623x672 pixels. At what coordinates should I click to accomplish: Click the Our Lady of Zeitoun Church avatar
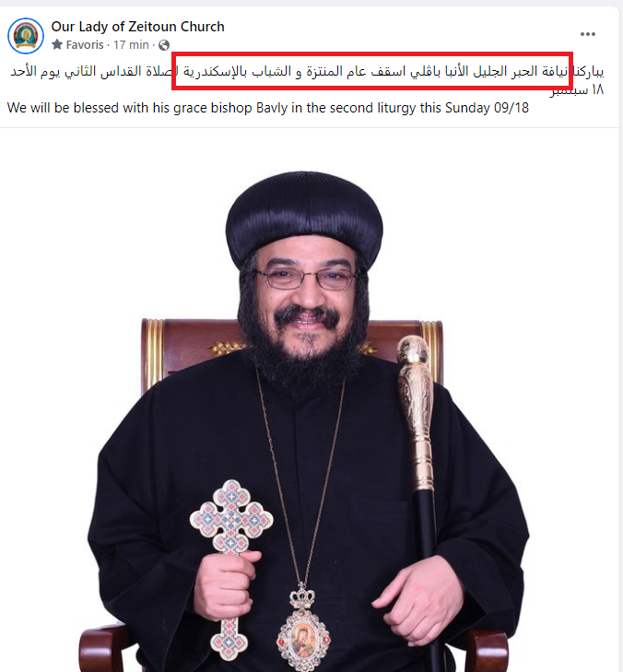click(x=26, y=36)
